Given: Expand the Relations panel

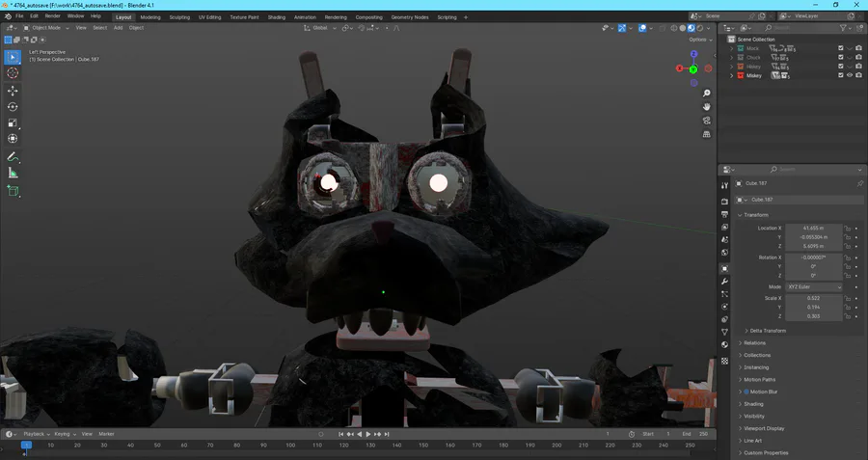Looking at the screenshot, I should pos(754,343).
